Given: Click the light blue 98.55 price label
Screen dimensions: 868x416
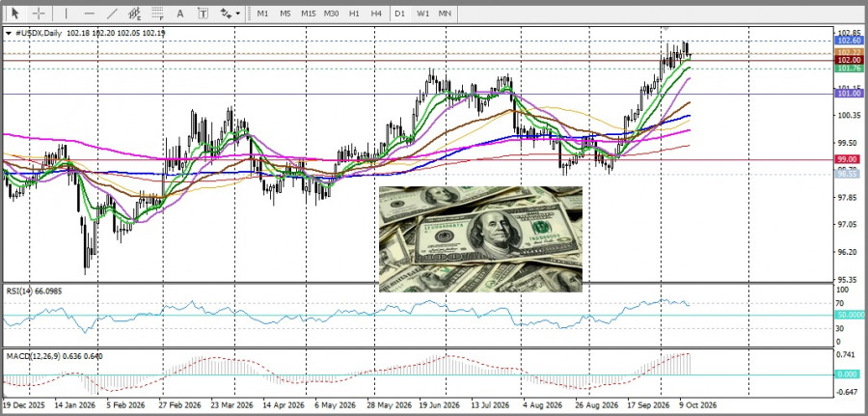Looking at the screenshot, I should 849,174.
